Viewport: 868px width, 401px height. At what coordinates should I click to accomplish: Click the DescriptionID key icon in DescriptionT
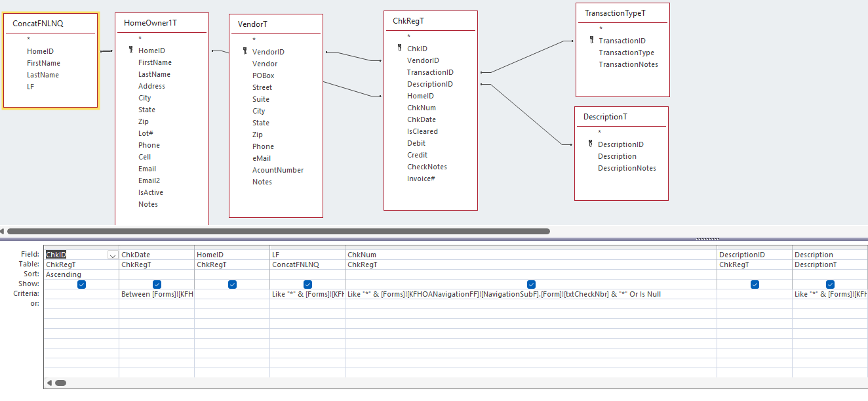click(x=590, y=144)
